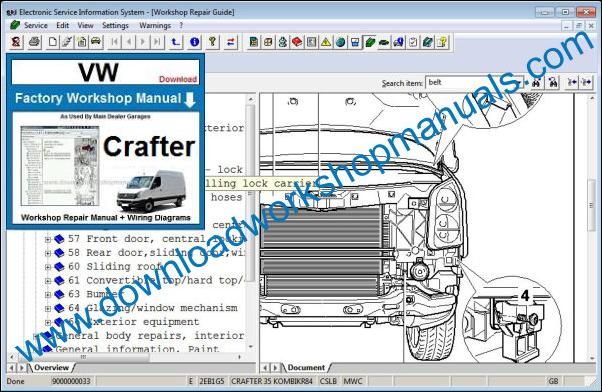The image size is (602, 392).
Task: Click '2EB1G5' status bar field
Action: pyautogui.click(x=212, y=381)
